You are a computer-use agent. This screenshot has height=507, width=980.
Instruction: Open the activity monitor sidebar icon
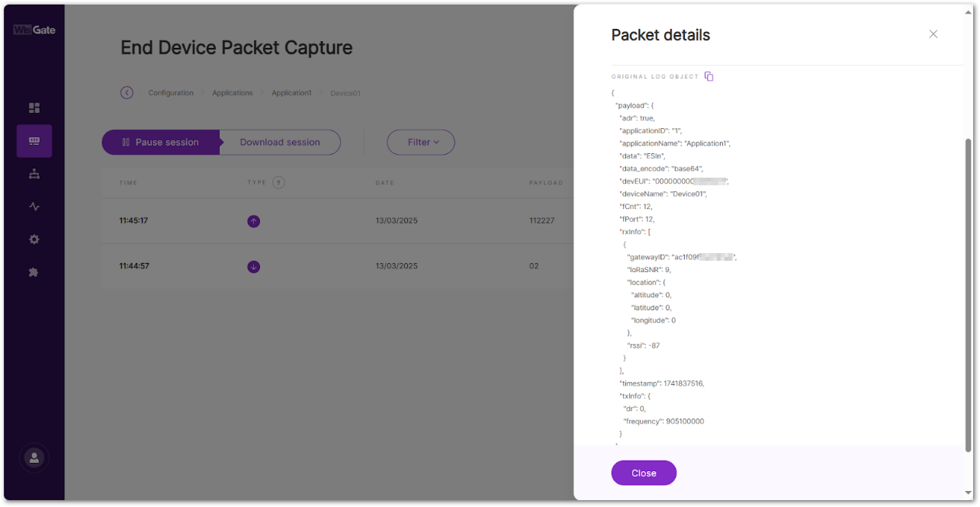point(34,206)
